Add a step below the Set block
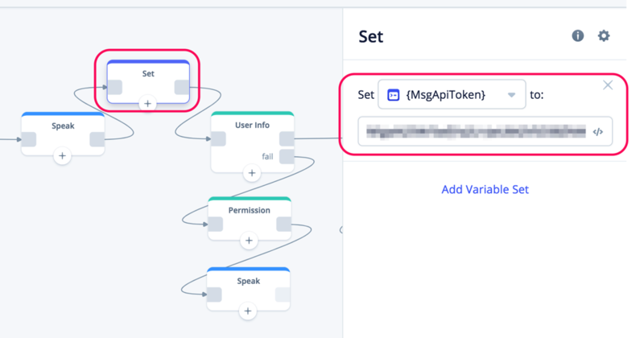644x338 pixels. click(x=147, y=104)
